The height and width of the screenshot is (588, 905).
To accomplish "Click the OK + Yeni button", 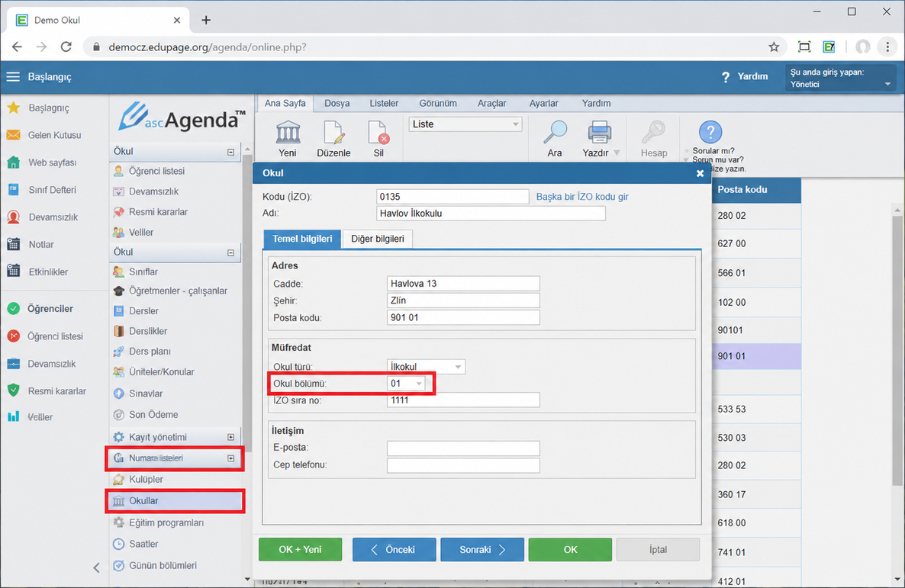I will 300,549.
